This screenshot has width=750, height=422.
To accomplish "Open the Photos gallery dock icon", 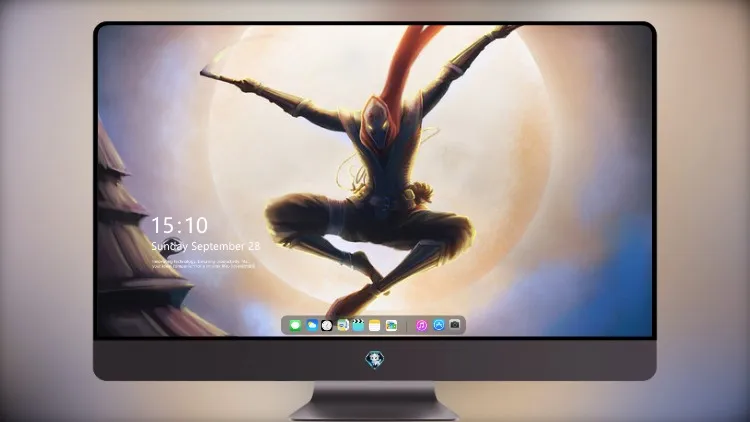I will coord(391,325).
